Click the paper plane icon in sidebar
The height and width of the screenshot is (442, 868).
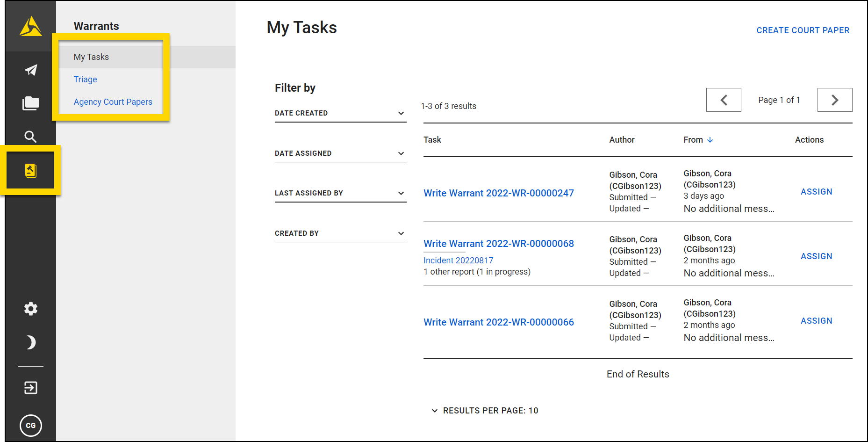(x=31, y=70)
